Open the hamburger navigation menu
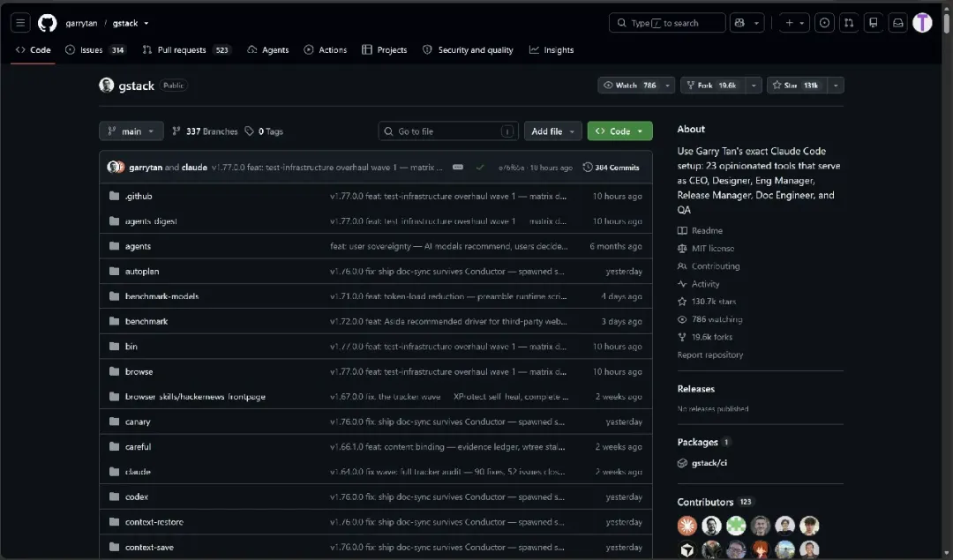This screenshot has width=953, height=560. point(20,23)
